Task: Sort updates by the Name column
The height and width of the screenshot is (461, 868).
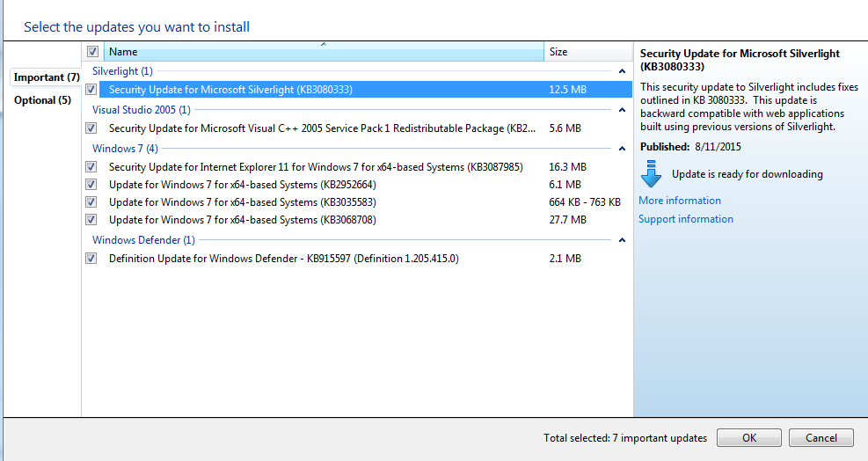Action: point(324,52)
